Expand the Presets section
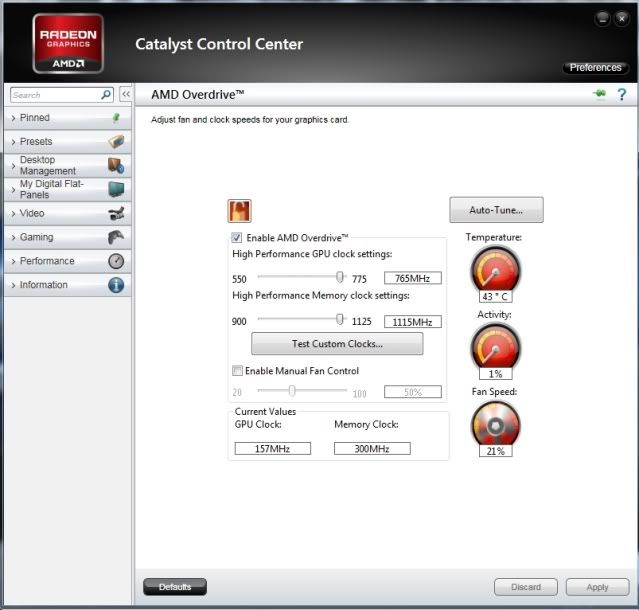The image size is (639, 610). tap(67, 141)
